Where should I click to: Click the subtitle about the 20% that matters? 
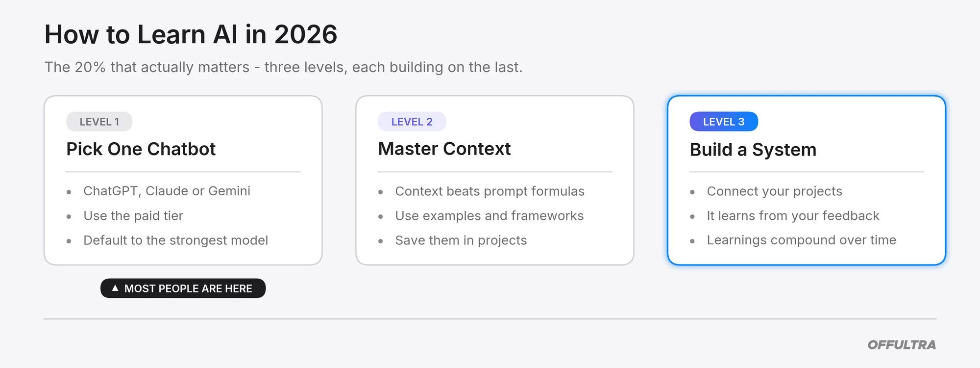283,67
